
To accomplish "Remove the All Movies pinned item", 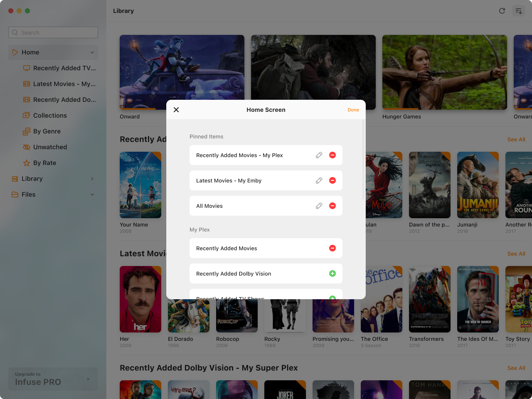I will point(332,206).
